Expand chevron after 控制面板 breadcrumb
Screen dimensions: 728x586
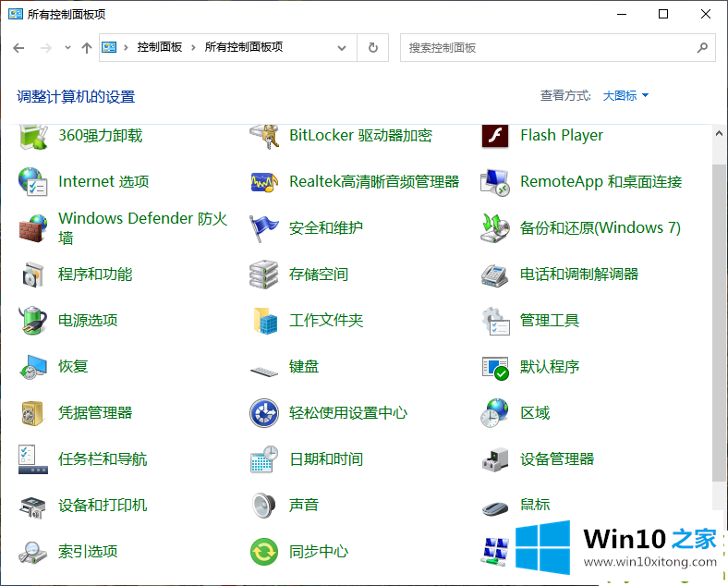coord(193,47)
